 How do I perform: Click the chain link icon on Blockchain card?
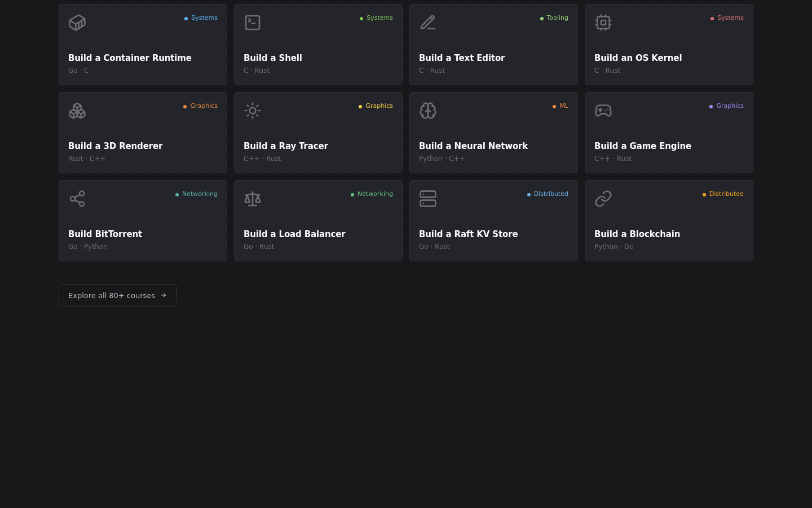(603, 199)
